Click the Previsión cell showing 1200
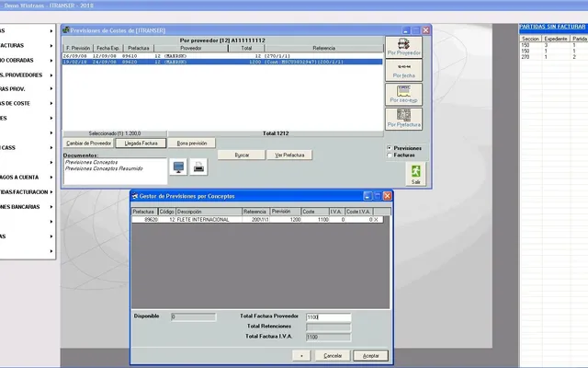This screenshot has height=368, width=588. coord(286,220)
